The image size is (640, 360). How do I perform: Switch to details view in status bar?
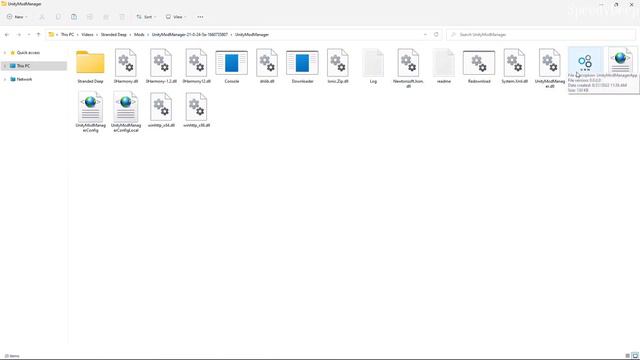click(627, 356)
